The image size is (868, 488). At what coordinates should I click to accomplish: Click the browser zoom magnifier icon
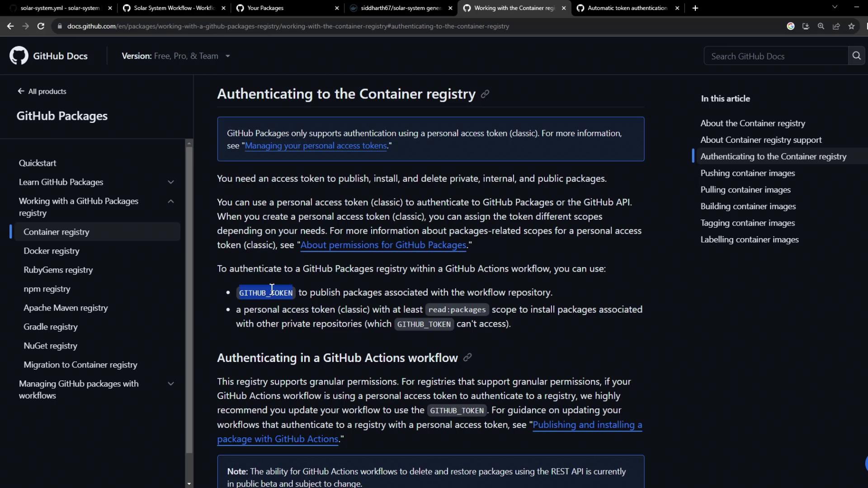click(x=821, y=26)
